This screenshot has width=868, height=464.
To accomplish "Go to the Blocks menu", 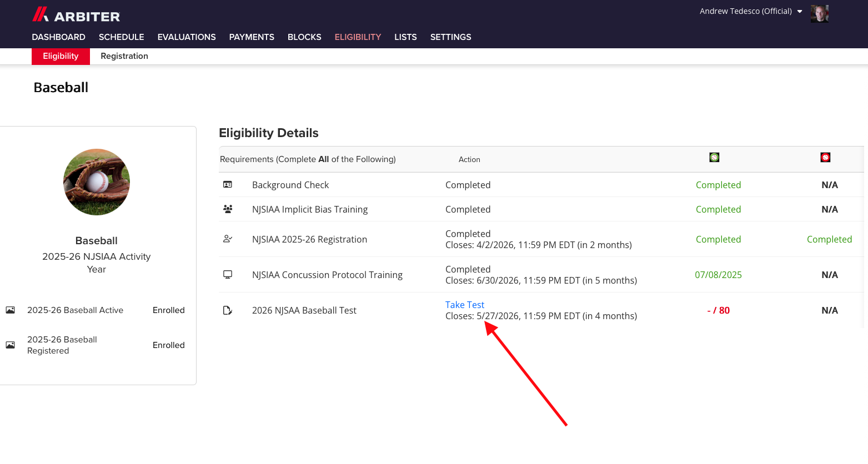I will (304, 37).
